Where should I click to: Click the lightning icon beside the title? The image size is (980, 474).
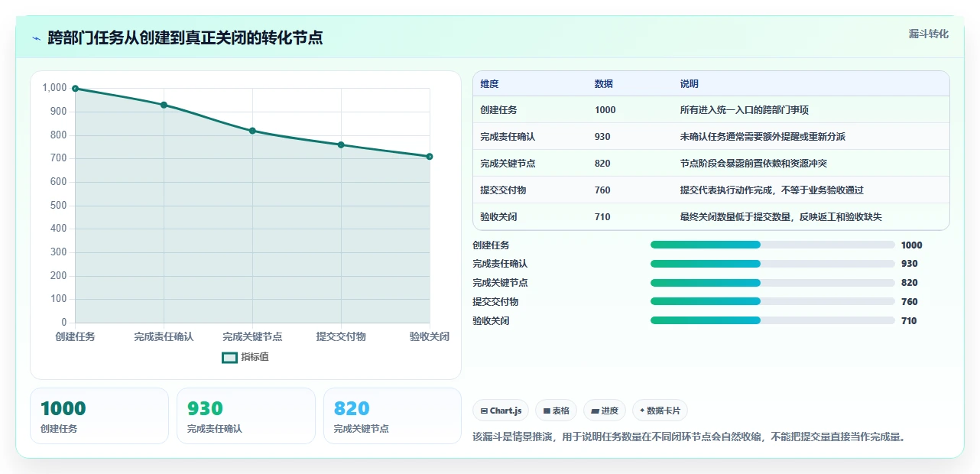[36, 38]
